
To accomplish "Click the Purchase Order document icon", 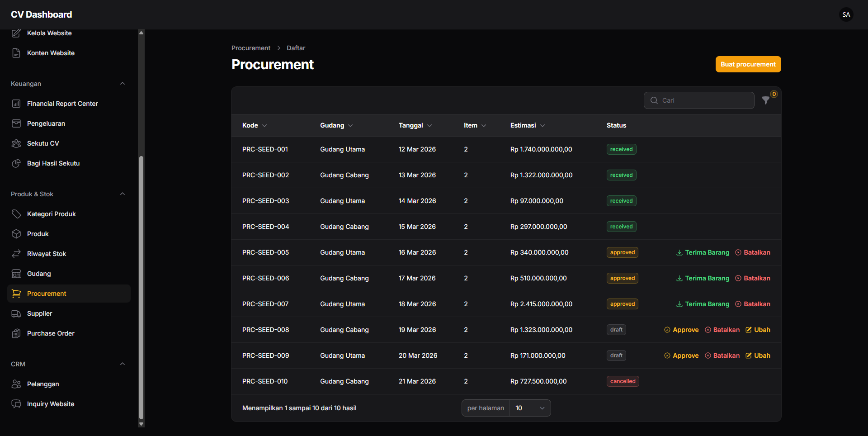I will tap(16, 333).
